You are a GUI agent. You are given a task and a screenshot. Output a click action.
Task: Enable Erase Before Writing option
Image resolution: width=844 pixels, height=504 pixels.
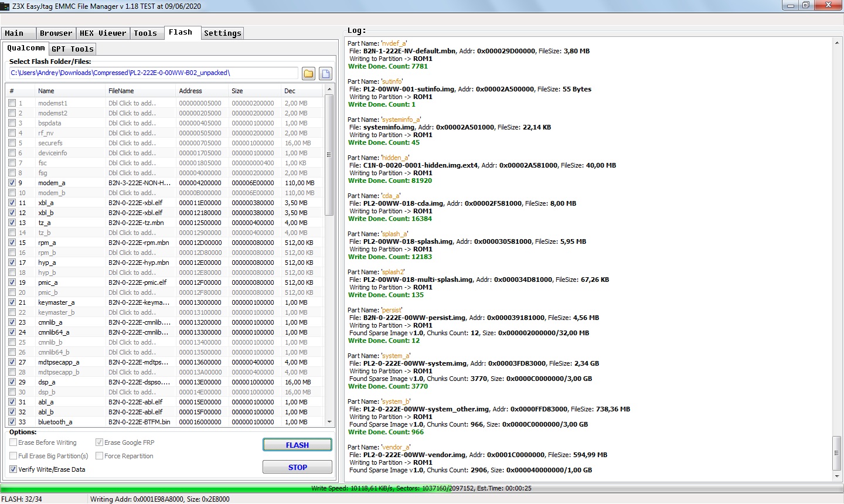[x=13, y=442]
